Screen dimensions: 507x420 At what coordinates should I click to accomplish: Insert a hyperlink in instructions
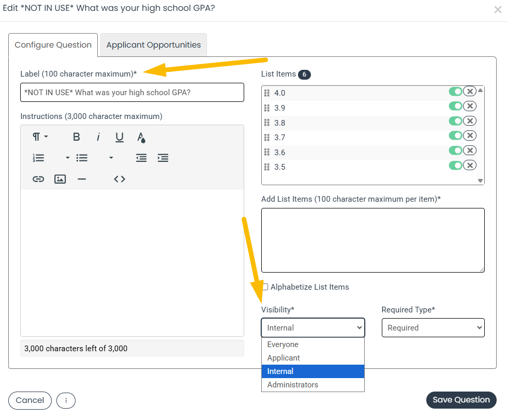38,179
